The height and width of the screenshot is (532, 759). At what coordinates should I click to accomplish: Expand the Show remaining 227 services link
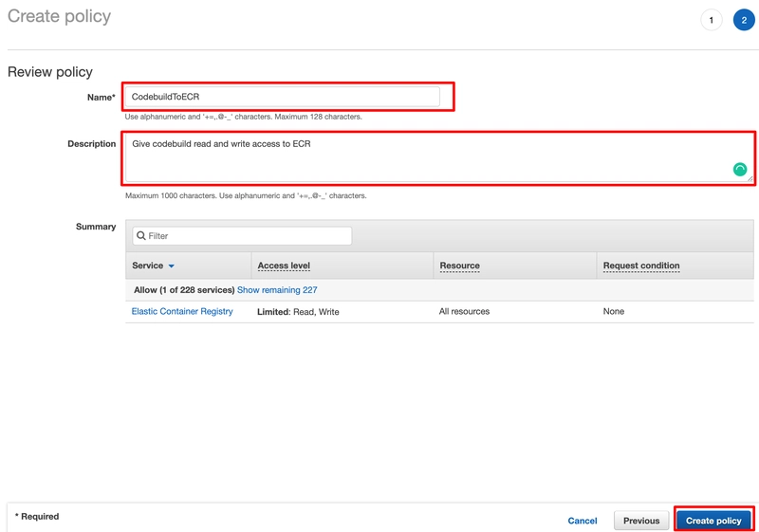[277, 290]
